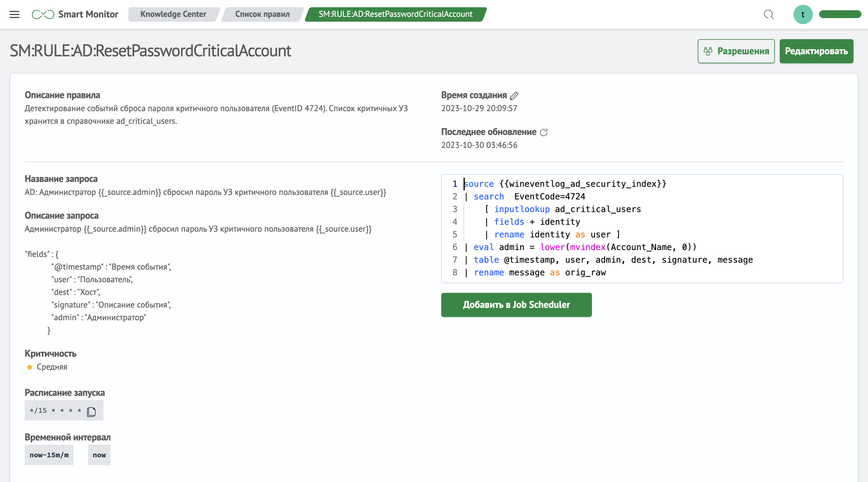The width and height of the screenshot is (868, 482).
Task: Click the yellow Средняя criticality dot
Action: coord(30,367)
